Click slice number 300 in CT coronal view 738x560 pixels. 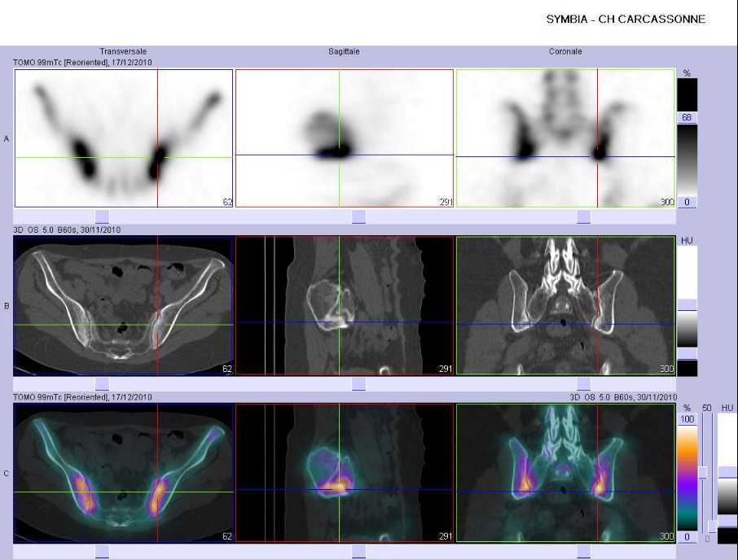click(667, 369)
